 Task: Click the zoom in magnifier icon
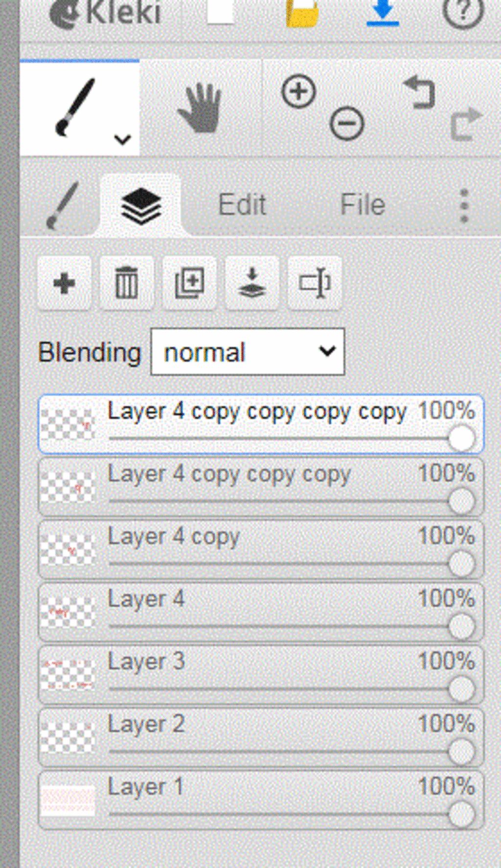point(298,91)
